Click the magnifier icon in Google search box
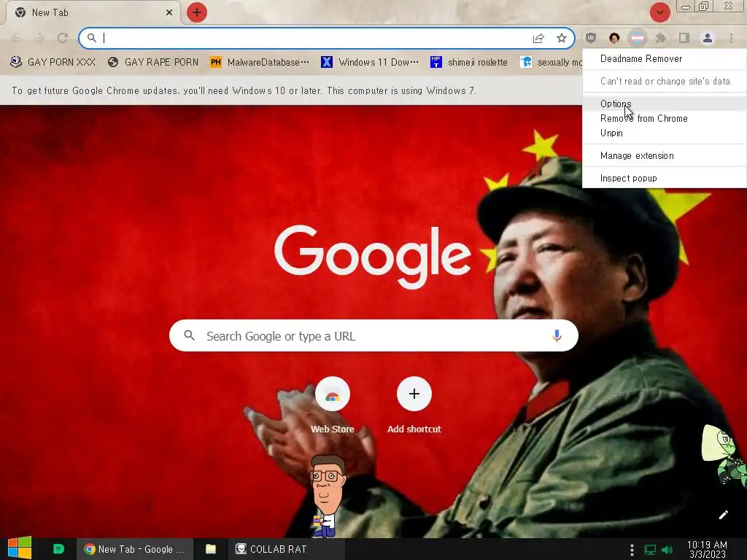The image size is (747, 560). point(189,335)
